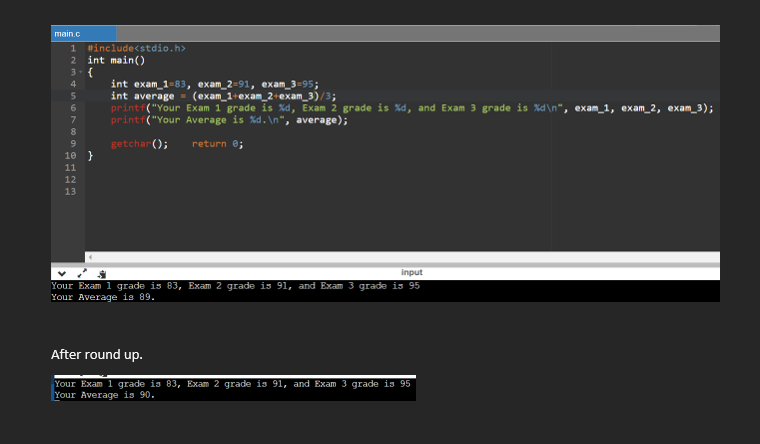This screenshot has height=444, width=760.
Task: Click lower console line starting "Your Exam 1"
Action: click(x=232, y=384)
